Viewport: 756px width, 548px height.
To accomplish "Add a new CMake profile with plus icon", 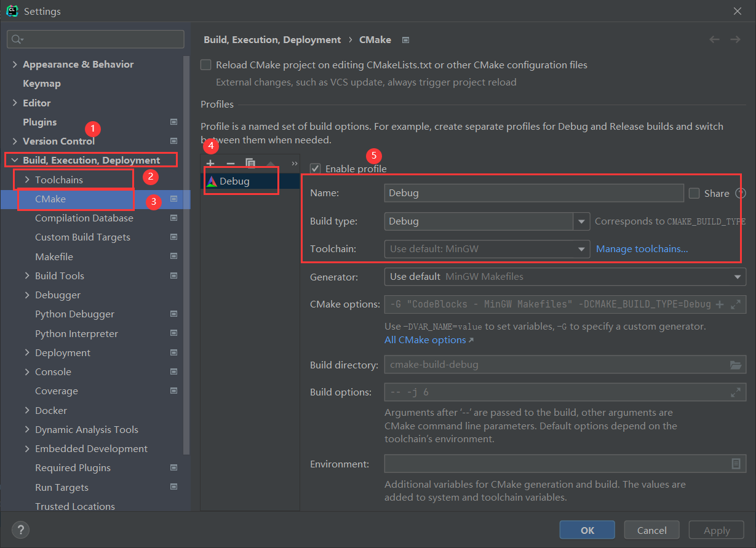I will [210, 163].
